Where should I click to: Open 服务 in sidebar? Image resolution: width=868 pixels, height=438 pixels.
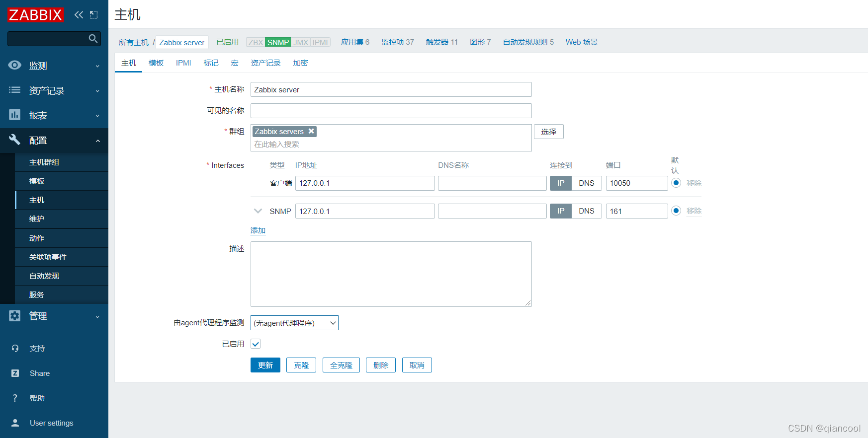pos(62,295)
